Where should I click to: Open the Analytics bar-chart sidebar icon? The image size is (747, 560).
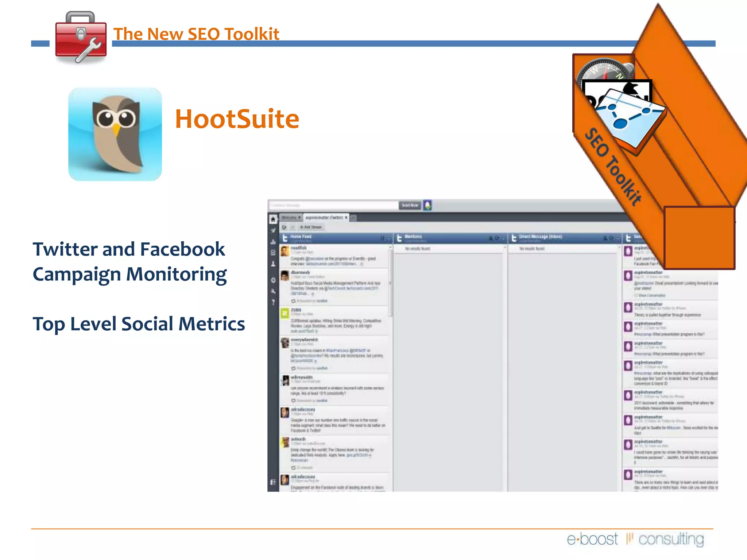click(273, 241)
